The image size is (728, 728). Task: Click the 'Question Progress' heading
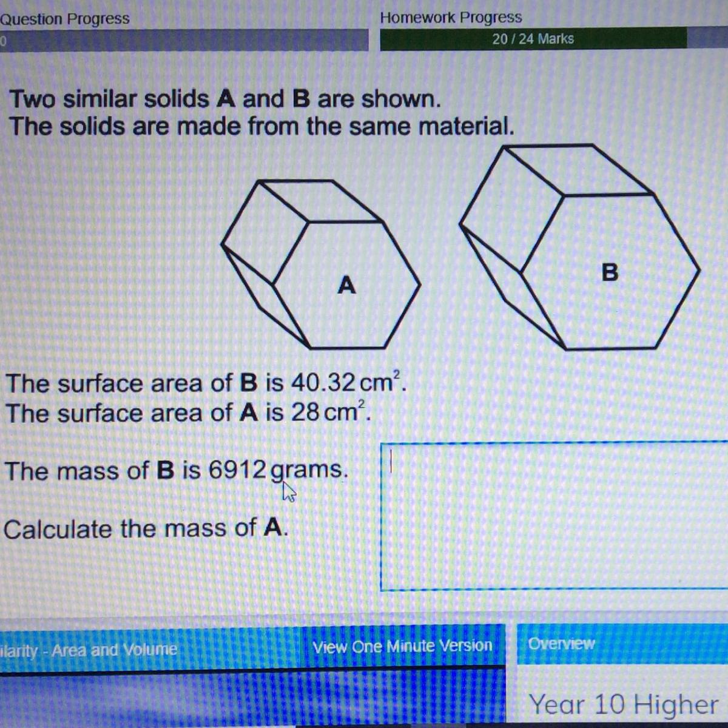click(x=65, y=19)
